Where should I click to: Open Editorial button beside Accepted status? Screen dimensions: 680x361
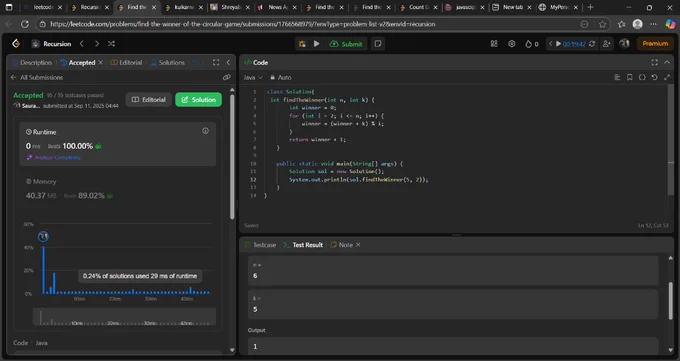tap(149, 100)
